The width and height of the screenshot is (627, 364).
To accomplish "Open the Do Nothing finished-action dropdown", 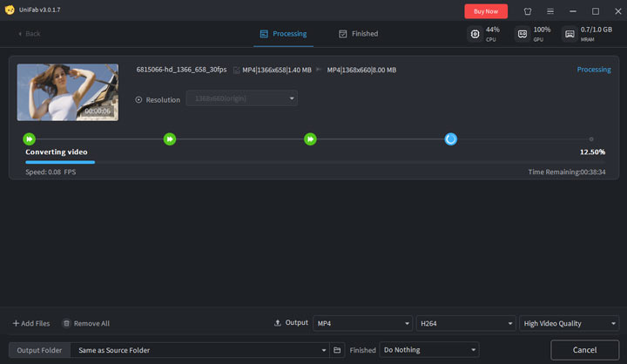I will (428, 350).
